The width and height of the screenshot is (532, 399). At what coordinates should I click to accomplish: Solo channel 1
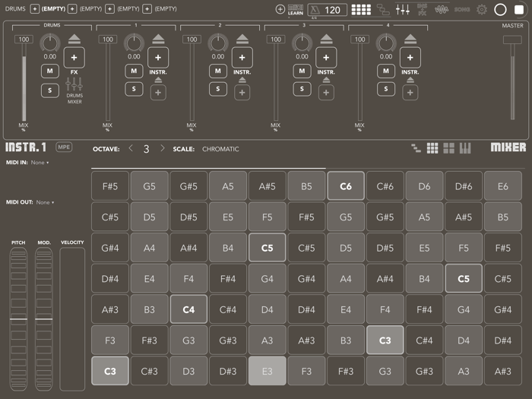[134, 89]
